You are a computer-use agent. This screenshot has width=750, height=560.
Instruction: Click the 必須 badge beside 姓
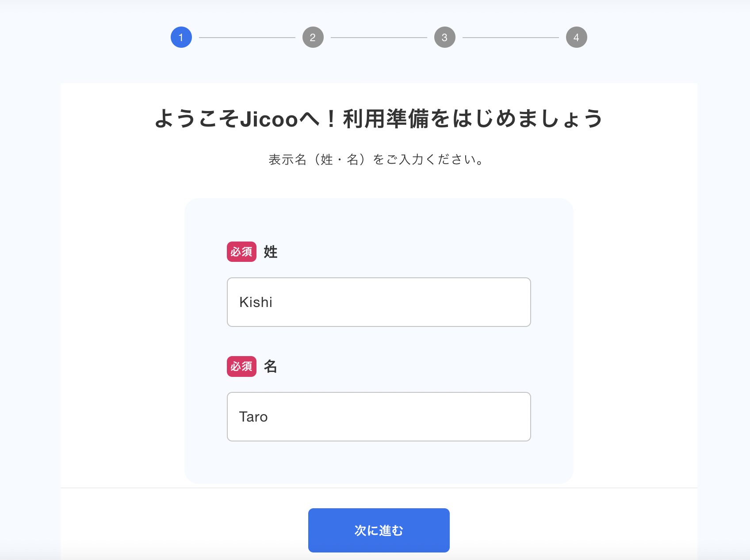click(x=241, y=252)
